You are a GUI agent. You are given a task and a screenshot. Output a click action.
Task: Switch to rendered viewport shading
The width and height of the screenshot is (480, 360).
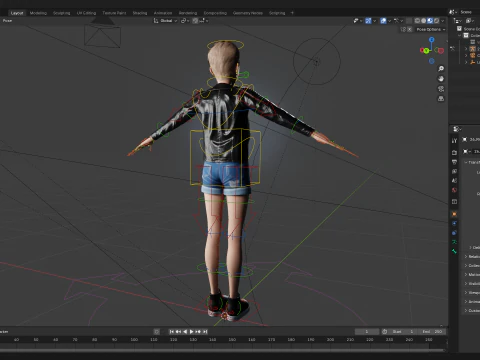click(436, 21)
